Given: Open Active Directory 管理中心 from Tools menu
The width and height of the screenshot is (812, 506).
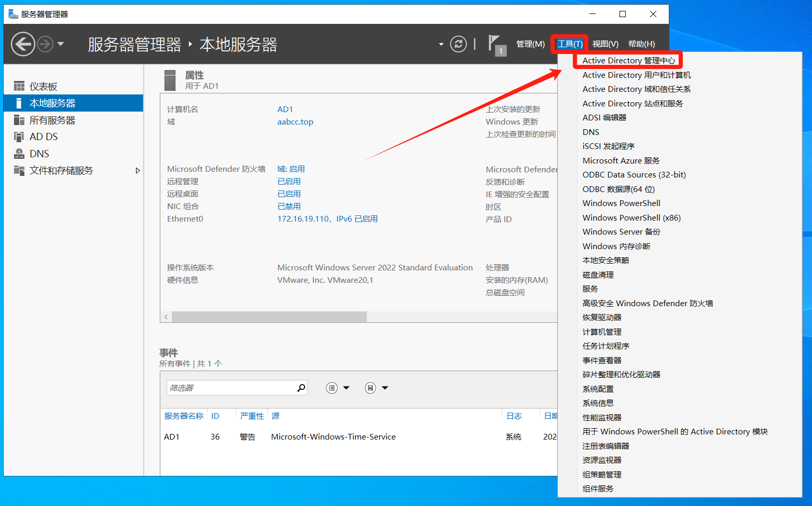Looking at the screenshot, I should point(628,61).
